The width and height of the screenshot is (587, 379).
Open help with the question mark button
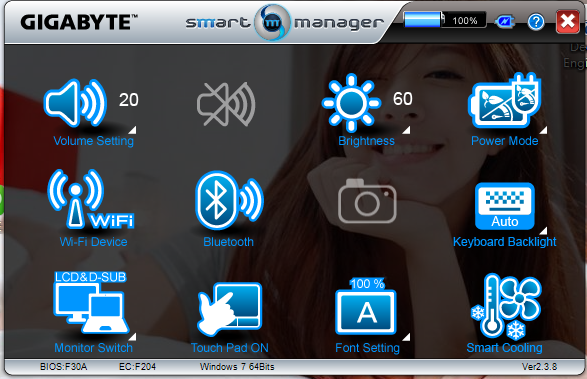[x=536, y=21]
